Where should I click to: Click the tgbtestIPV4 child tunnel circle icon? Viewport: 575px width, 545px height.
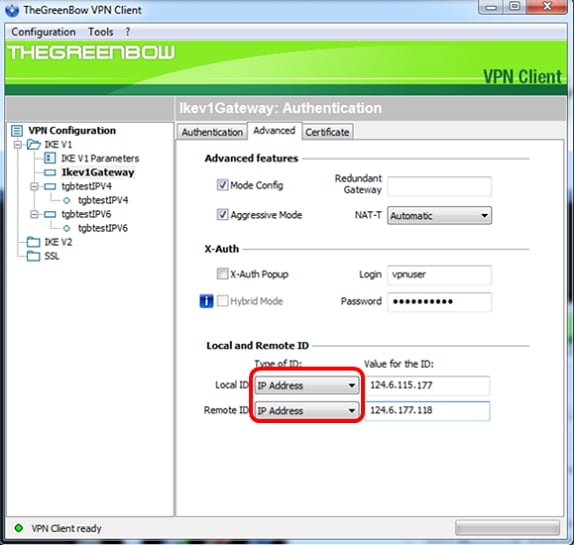pos(66,200)
